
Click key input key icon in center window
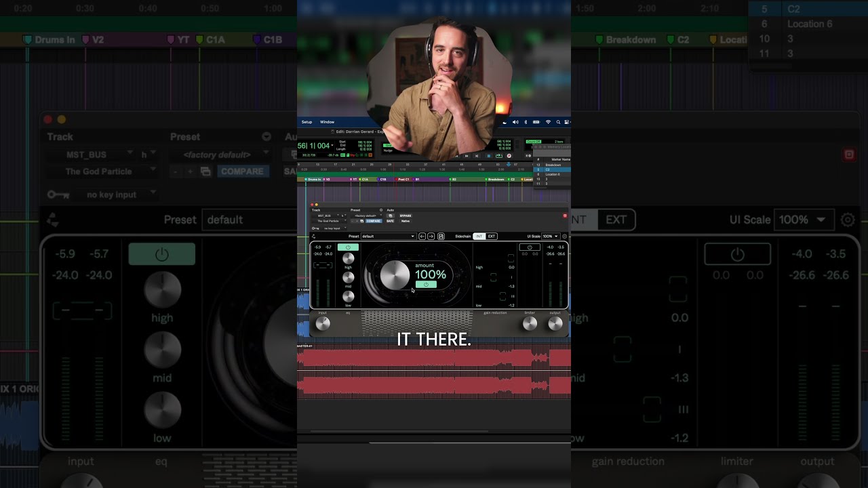point(315,228)
